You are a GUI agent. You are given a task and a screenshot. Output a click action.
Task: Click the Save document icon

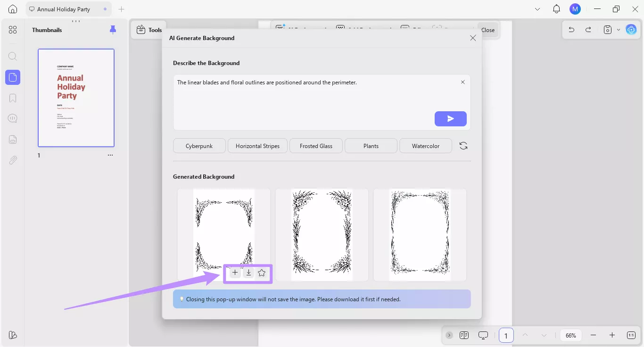click(x=607, y=29)
